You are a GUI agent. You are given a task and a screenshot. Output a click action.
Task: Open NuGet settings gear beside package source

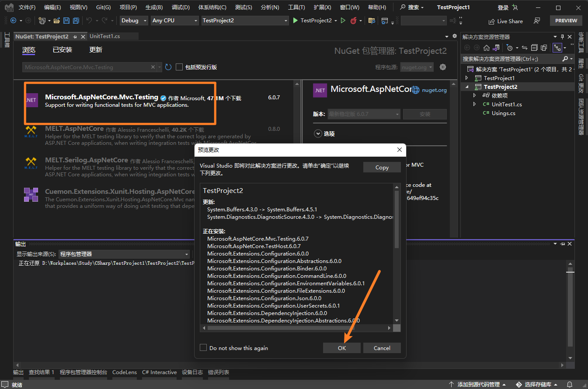(443, 67)
